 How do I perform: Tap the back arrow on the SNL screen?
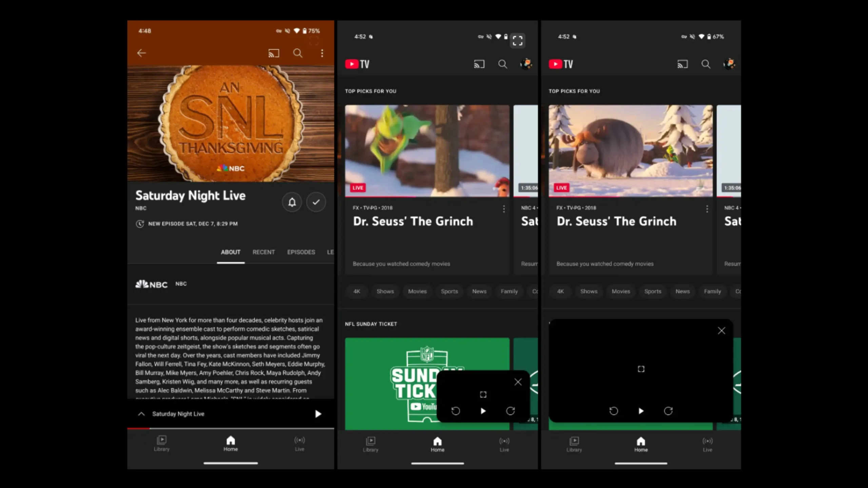pyautogui.click(x=141, y=53)
